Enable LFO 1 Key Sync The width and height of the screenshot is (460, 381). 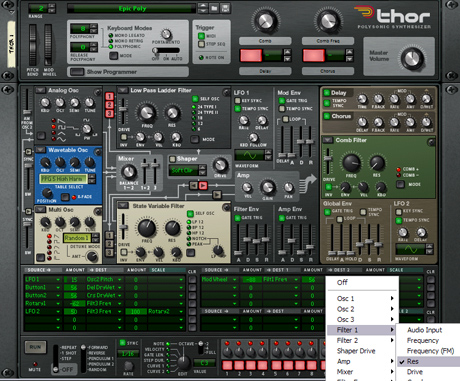pos(238,101)
